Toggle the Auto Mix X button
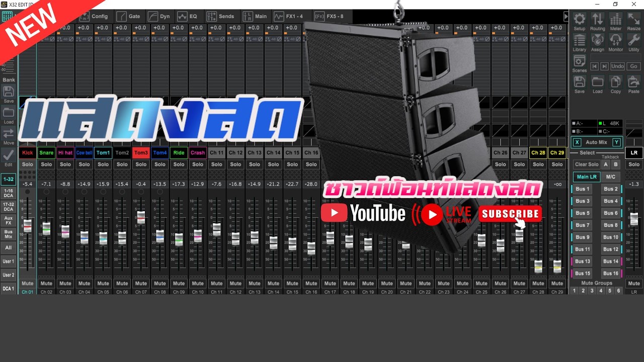The width and height of the screenshot is (644, 362). point(577,142)
